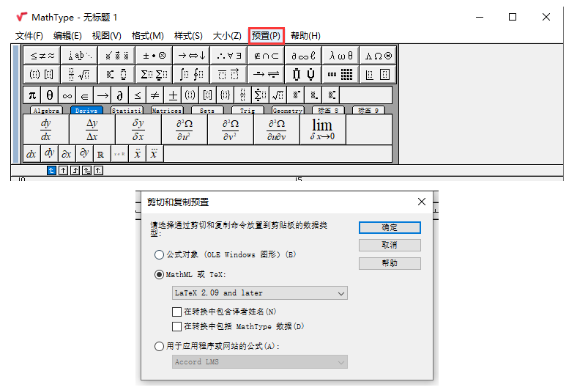The height and width of the screenshot is (390, 588).
Task: Open the 大小(Z) menu
Action: point(227,36)
